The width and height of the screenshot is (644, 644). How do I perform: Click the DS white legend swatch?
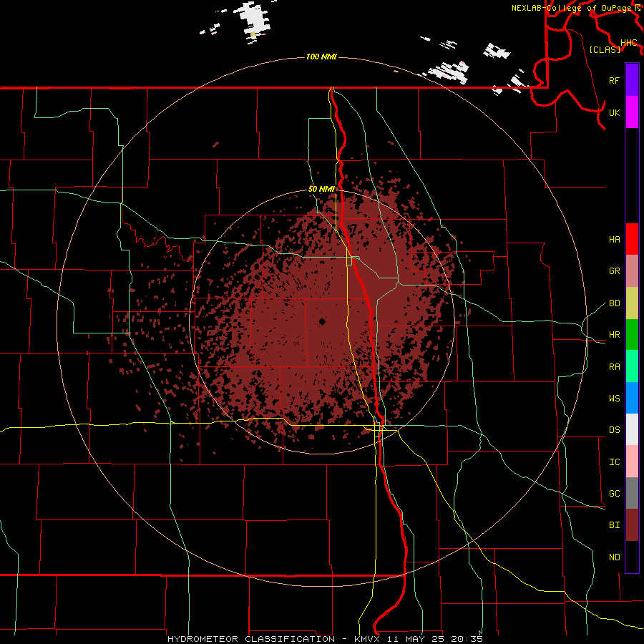[632, 429]
